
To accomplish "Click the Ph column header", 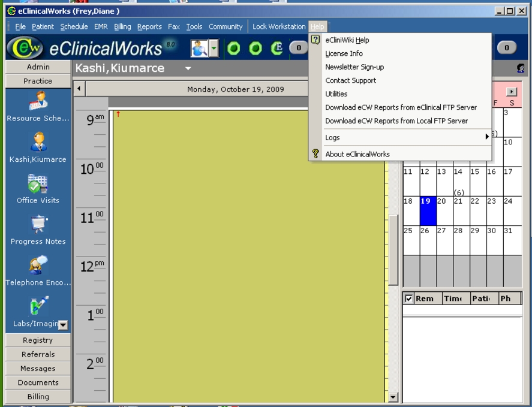I will (x=510, y=299).
